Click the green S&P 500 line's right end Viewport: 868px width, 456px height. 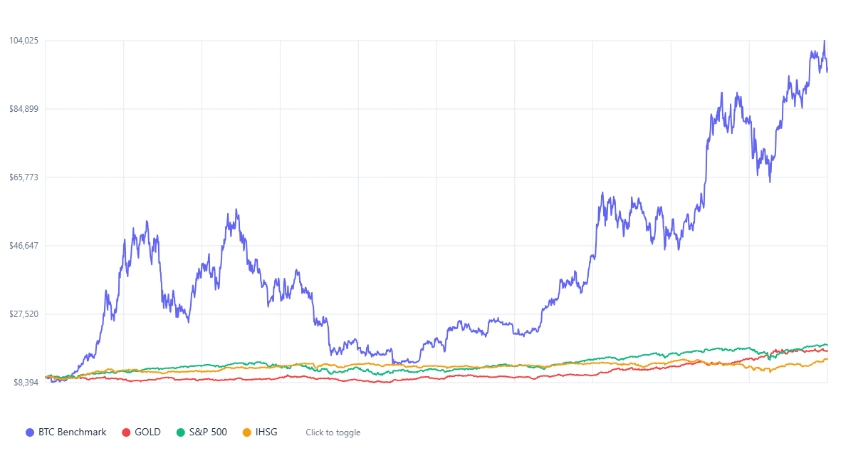coord(827,346)
